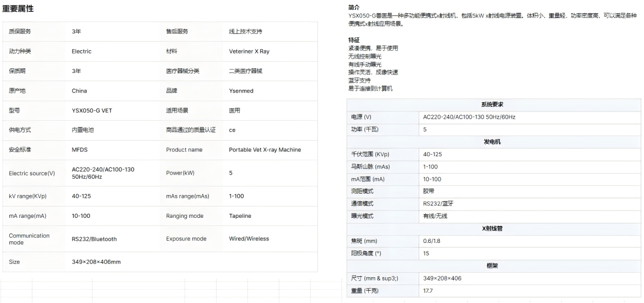Click the 简介 heading

tap(354, 8)
